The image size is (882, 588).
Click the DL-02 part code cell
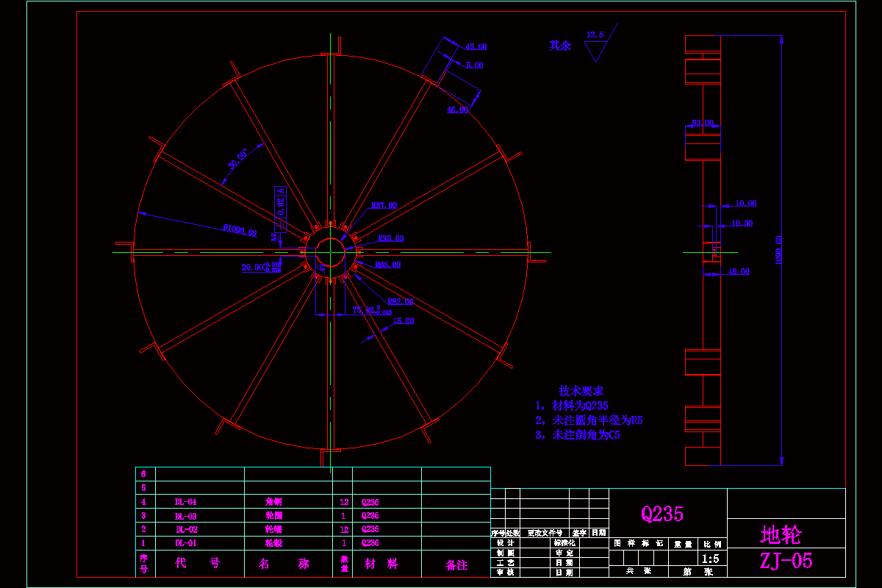(187, 529)
